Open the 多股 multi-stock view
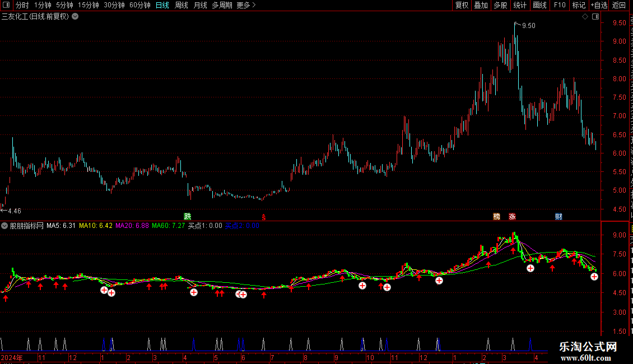 500,5
